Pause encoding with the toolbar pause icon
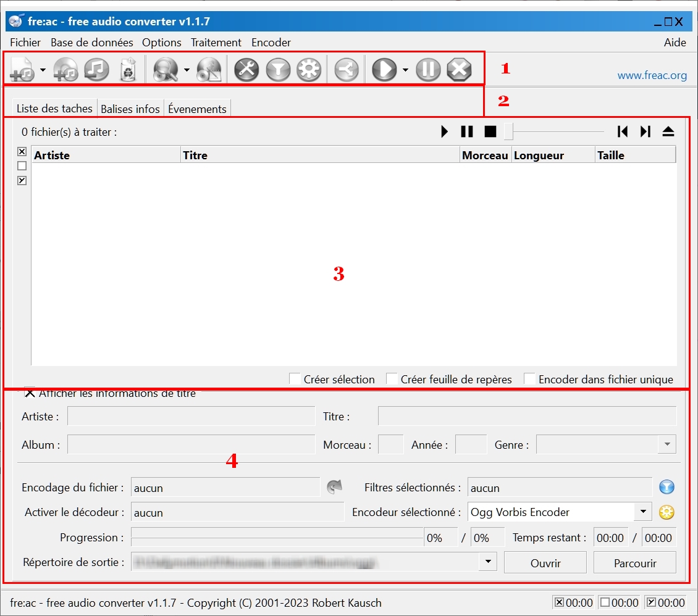 (x=428, y=69)
